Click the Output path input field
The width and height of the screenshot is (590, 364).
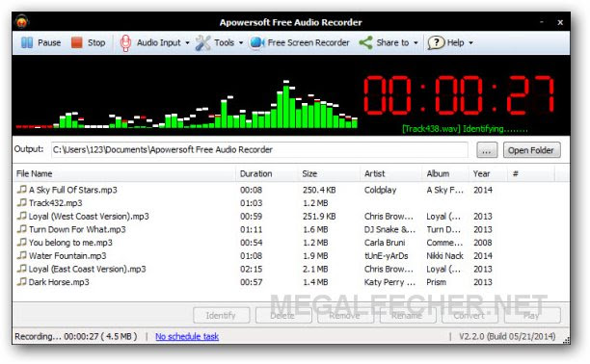click(259, 149)
